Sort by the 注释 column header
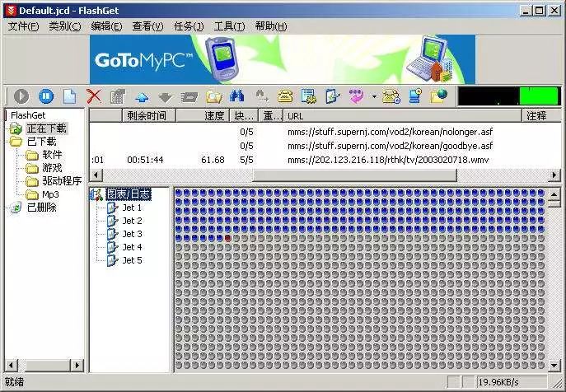Image resolution: width=566 pixels, height=392 pixels. click(542, 116)
